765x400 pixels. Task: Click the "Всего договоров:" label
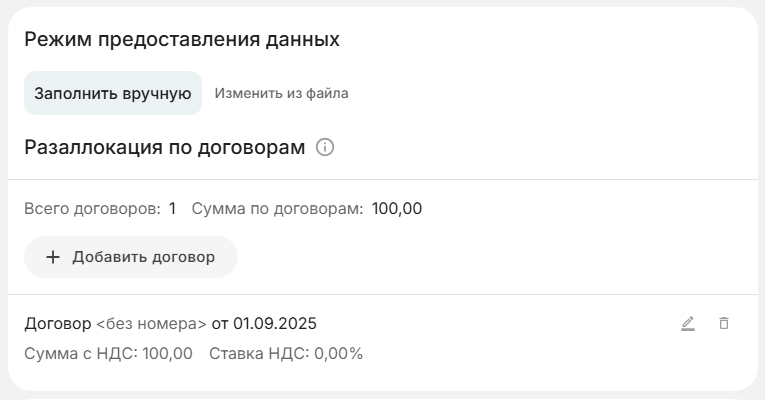(92, 209)
